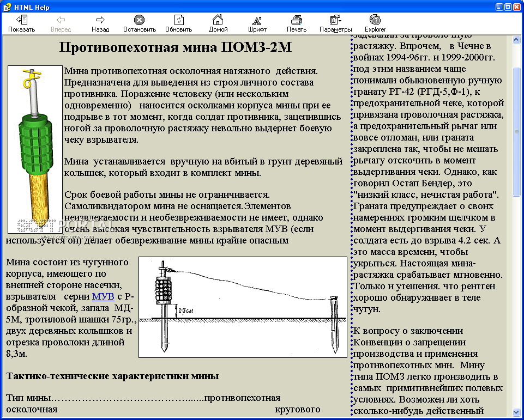Click the scrollbar down arrow
This screenshot has height=420, width=524.
[516, 412]
